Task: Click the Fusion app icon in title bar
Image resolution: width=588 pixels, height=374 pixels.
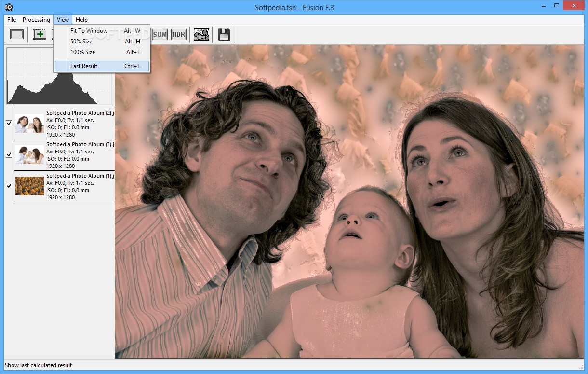Action: pyautogui.click(x=8, y=7)
